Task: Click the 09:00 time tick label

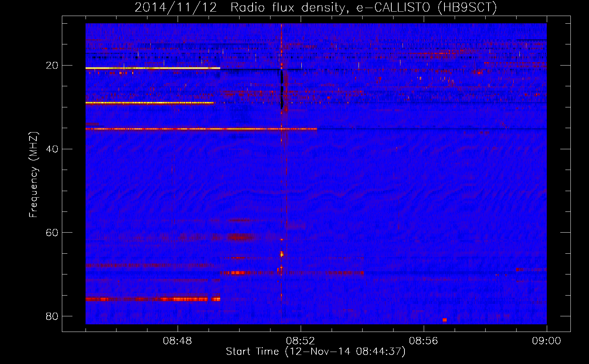Action: (x=546, y=341)
